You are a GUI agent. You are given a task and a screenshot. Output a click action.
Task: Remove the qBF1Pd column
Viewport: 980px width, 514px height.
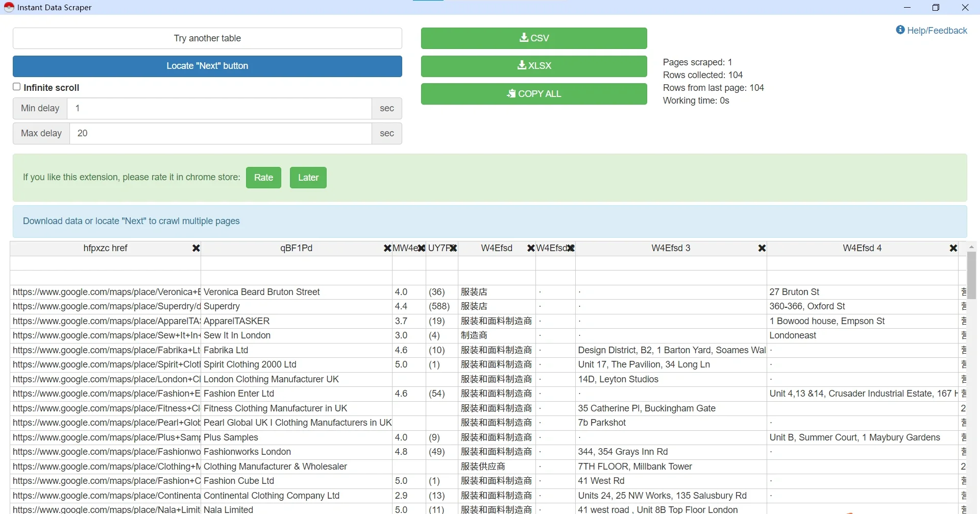tap(387, 248)
